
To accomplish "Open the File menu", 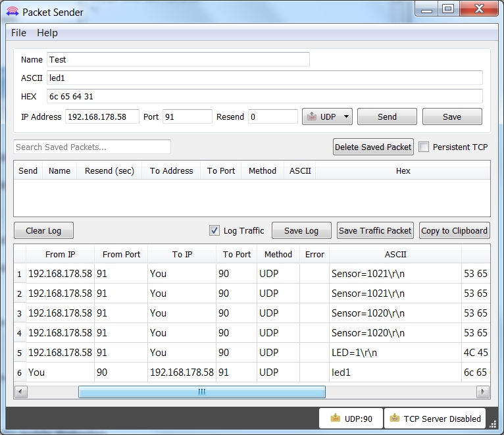I will (x=18, y=33).
